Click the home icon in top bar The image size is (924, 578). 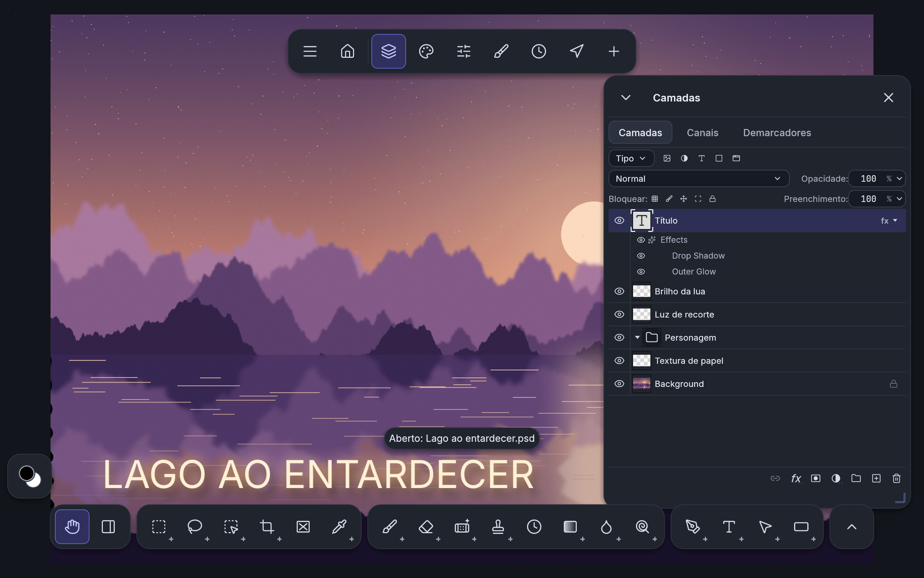(348, 51)
